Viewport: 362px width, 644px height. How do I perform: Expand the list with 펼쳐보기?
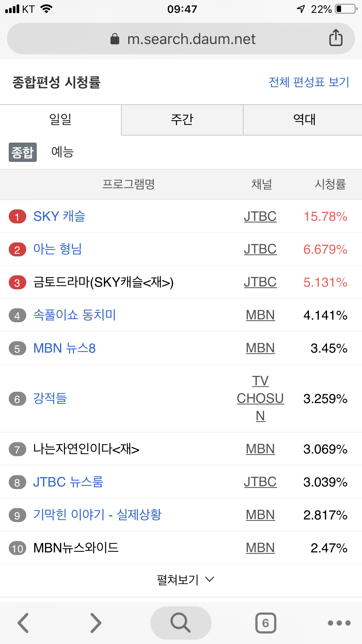click(x=185, y=580)
